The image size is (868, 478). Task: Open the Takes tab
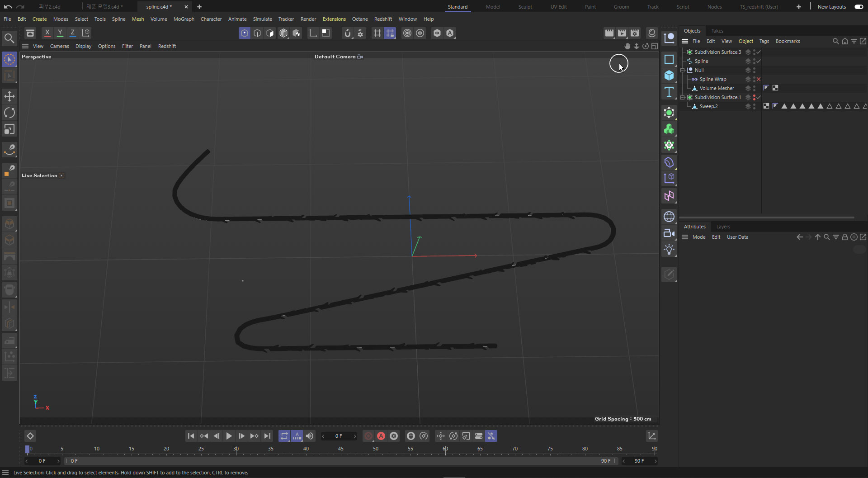click(x=717, y=31)
